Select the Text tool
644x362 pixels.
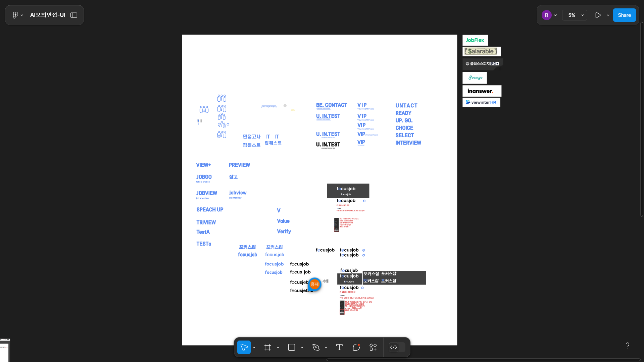tap(339, 347)
